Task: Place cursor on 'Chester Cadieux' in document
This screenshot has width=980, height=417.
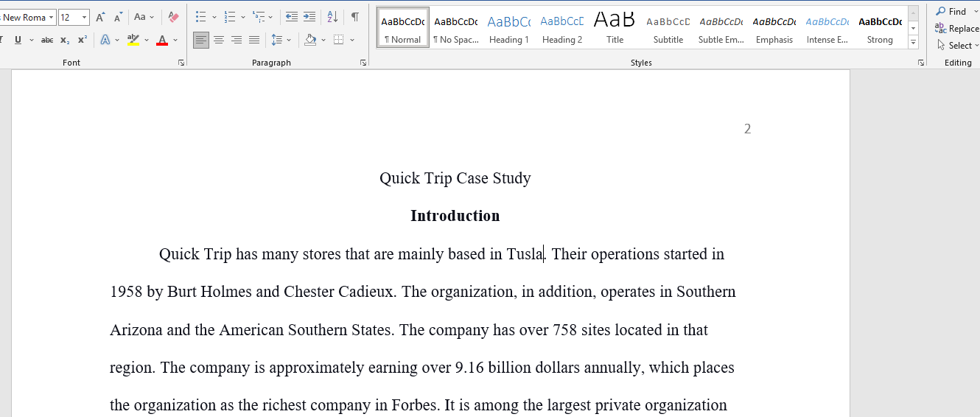Action: pos(338,292)
